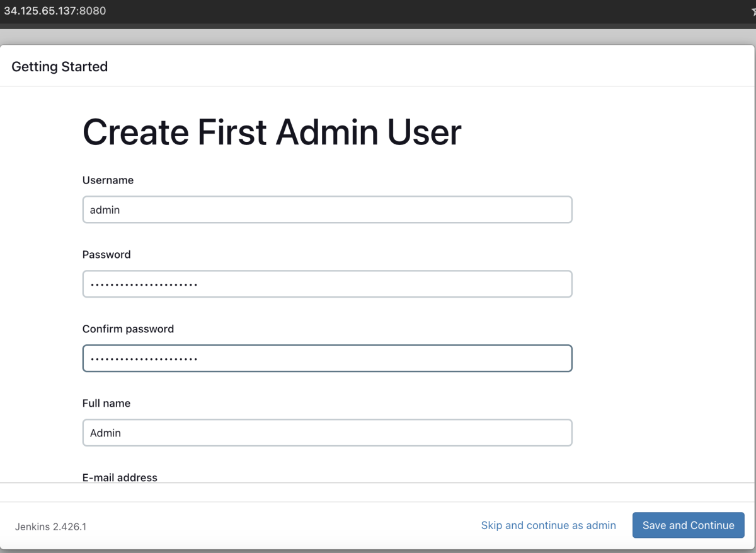Click into the Password field
This screenshot has height=553, width=756.
(327, 284)
